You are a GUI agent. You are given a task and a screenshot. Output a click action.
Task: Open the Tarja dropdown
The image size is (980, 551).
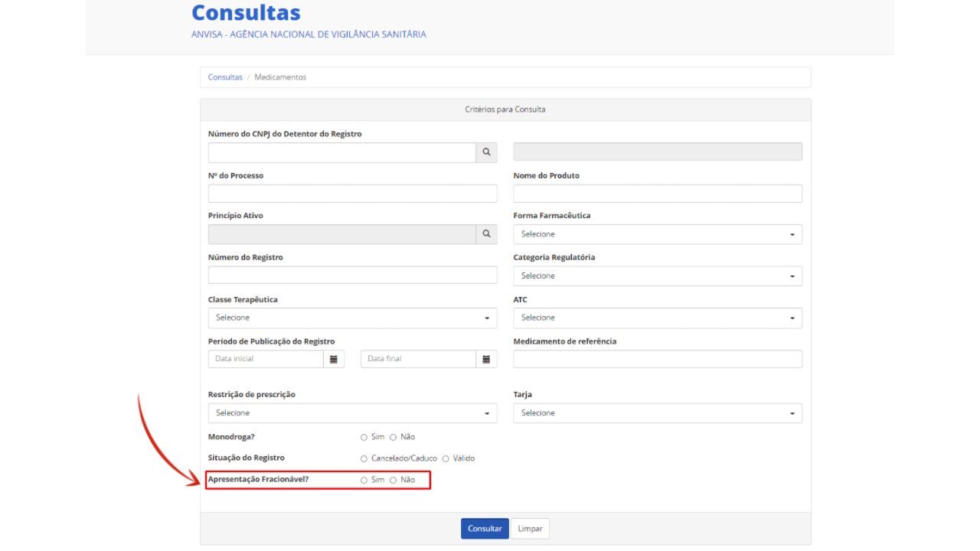[x=657, y=413]
